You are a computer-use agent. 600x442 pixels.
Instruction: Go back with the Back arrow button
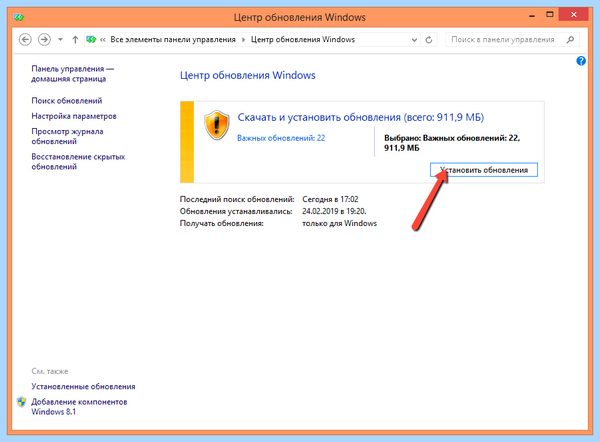(25, 39)
